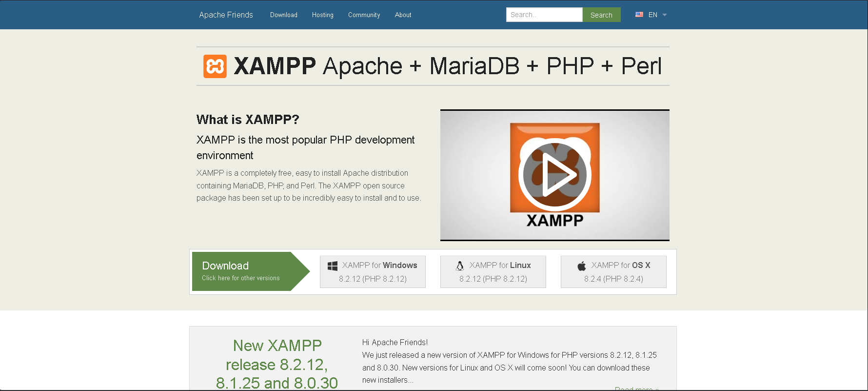Open the Hosting menu item
This screenshot has width=868, height=391.
(323, 15)
